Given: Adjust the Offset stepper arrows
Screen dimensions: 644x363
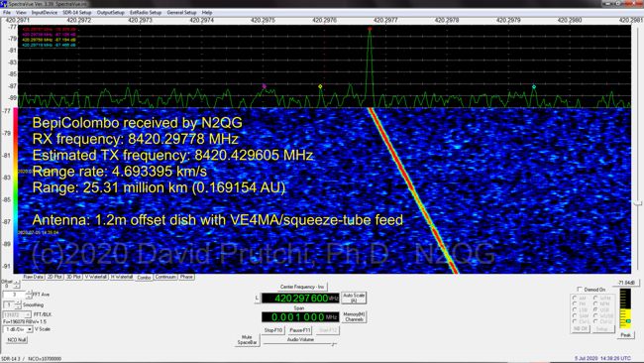Looking at the screenshot, I should [x=17, y=285].
